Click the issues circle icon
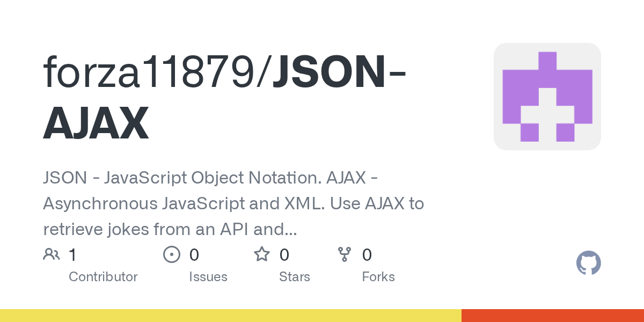The image size is (644, 322). [x=171, y=254]
